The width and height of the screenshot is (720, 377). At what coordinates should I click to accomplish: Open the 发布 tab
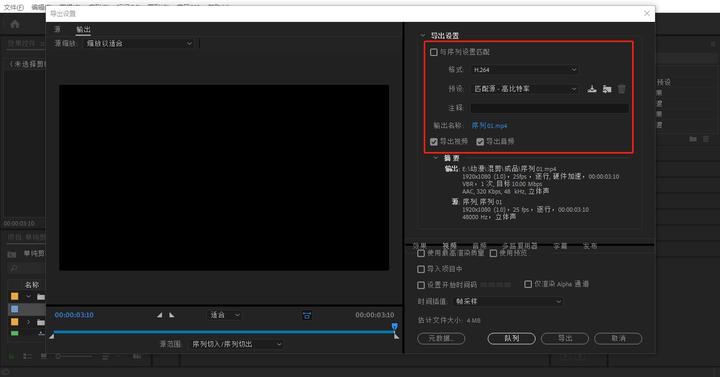tap(590, 246)
